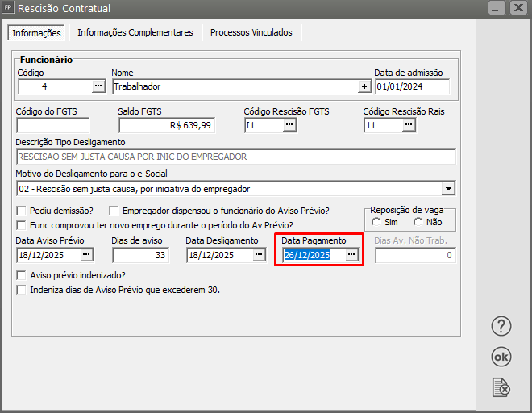Open Data Desligamento date picker button

tap(259, 255)
